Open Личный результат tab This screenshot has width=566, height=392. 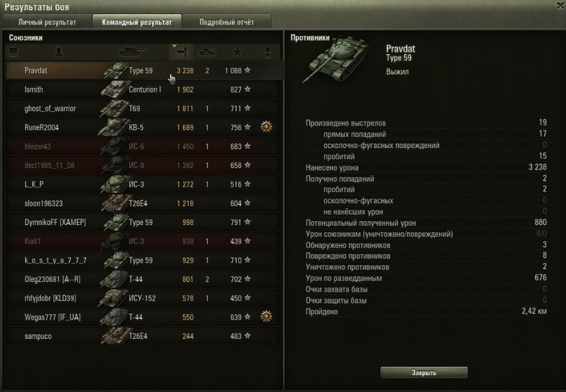pos(47,22)
